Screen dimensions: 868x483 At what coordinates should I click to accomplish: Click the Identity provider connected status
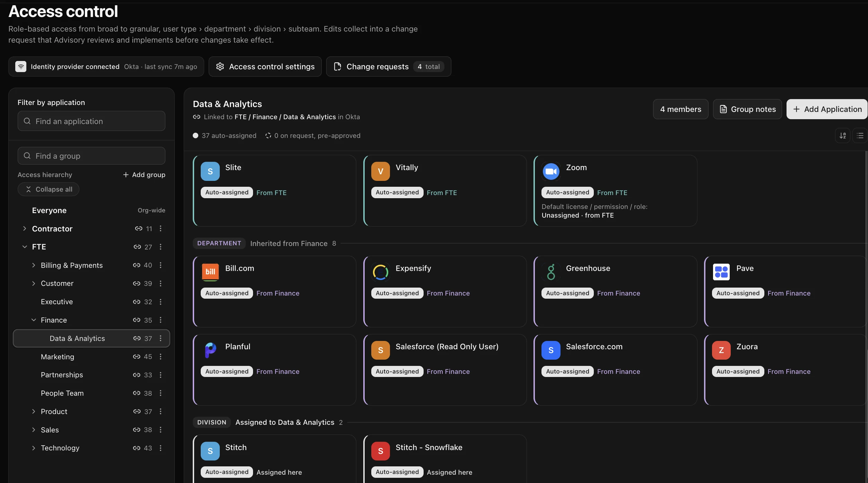point(106,67)
